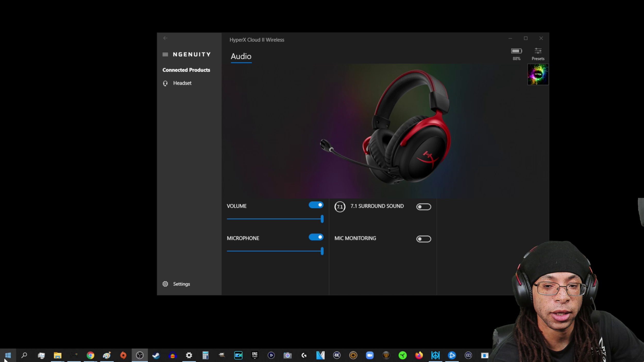Turn off the Microphone toggle
The height and width of the screenshot is (362, 644).
point(316,237)
